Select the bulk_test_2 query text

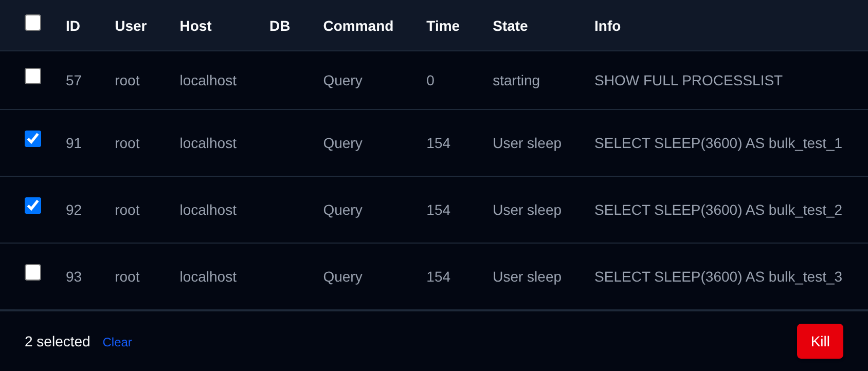click(718, 210)
